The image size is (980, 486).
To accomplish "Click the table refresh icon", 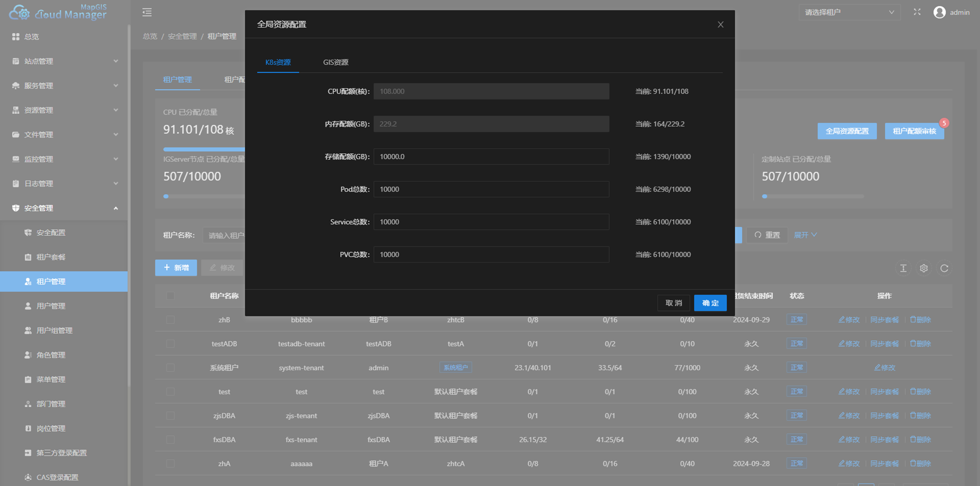I will coord(944,268).
